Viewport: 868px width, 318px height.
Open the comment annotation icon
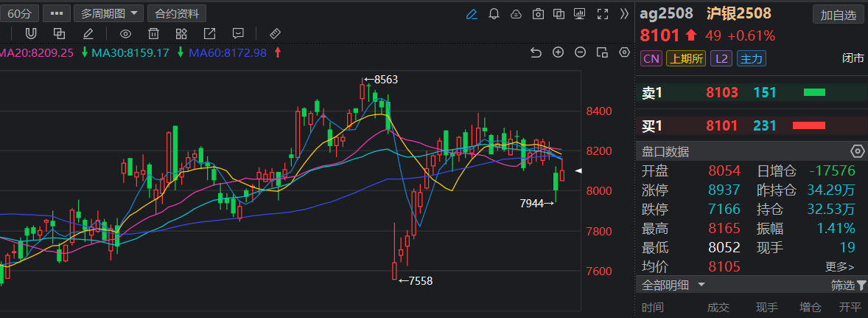[238, 34]
